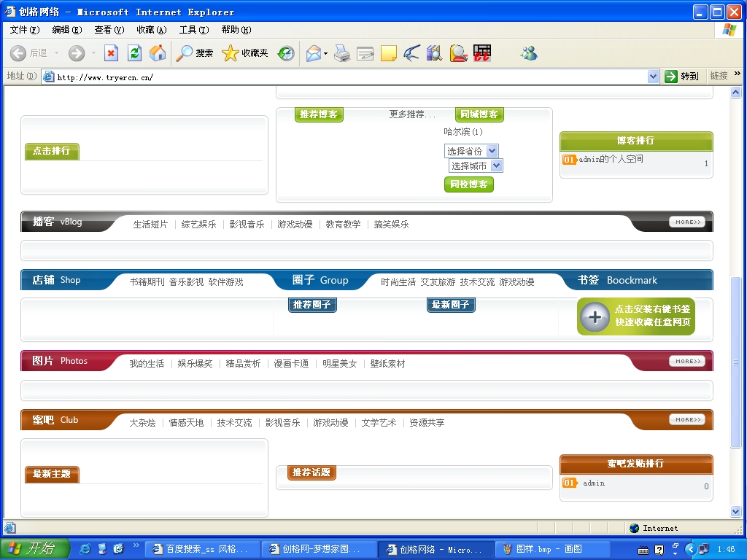The image size is (747, 560).
Task: Open the 工具(T) menu
Action: 194,30
